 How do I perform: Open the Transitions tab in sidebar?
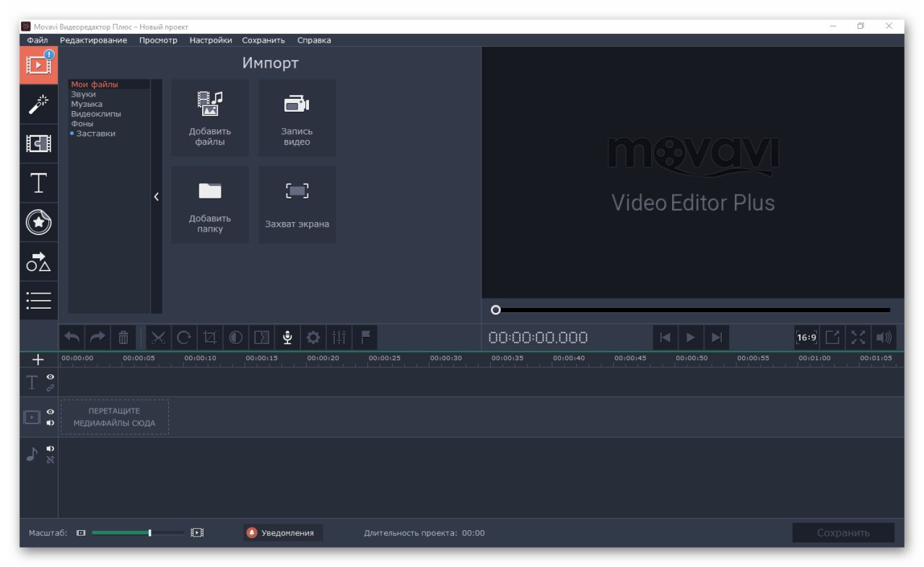38,144
